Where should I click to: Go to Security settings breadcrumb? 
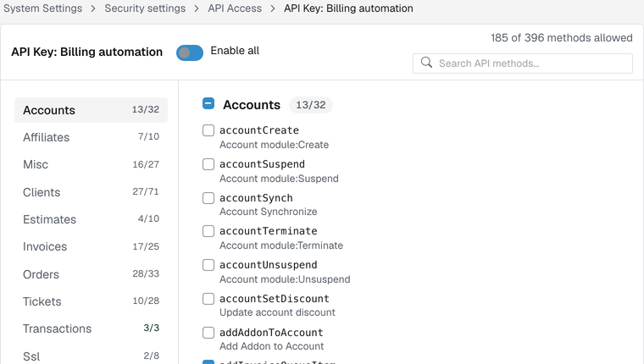pyautogui.click(x=145, y=8)
